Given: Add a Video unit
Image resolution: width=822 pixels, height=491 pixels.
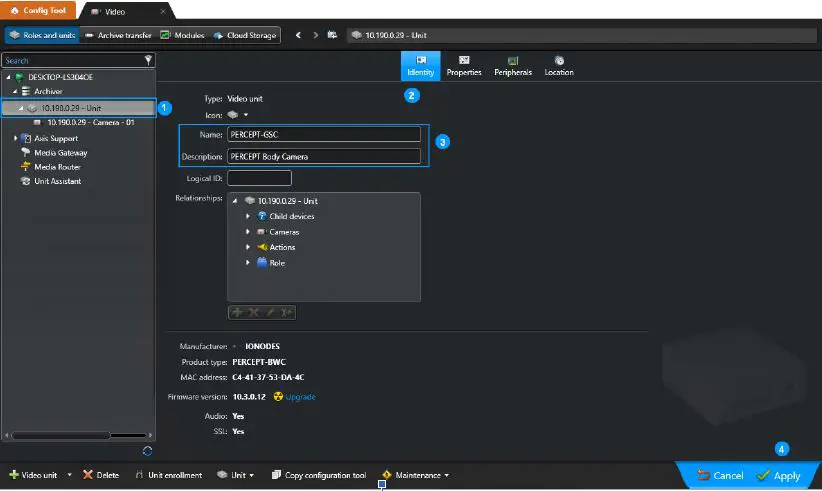Looking at the screenshot, I should [33, 475].
